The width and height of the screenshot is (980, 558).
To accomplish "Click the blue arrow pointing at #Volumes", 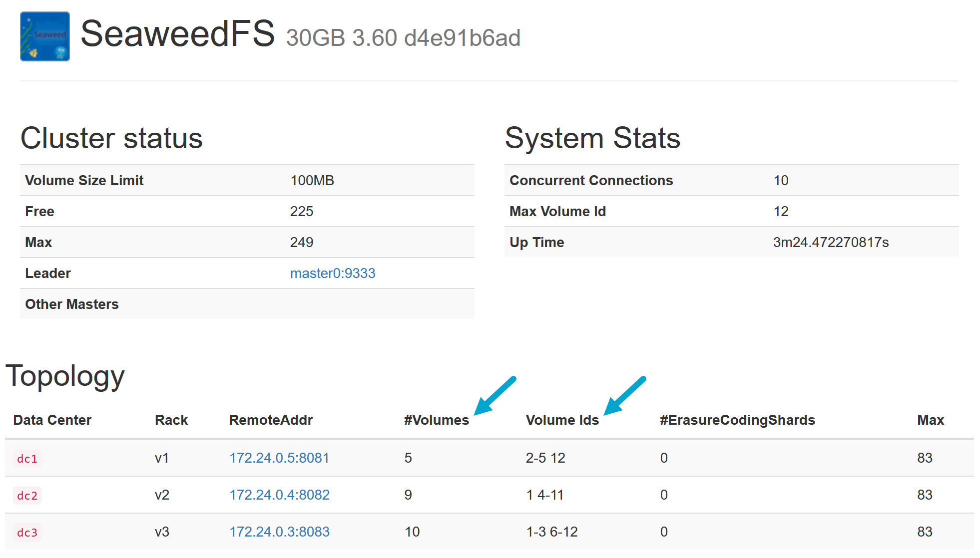I will point(494,396).
